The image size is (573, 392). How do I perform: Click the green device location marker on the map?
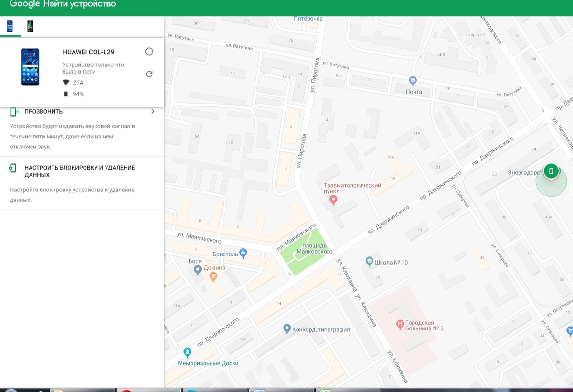(551, 171)
